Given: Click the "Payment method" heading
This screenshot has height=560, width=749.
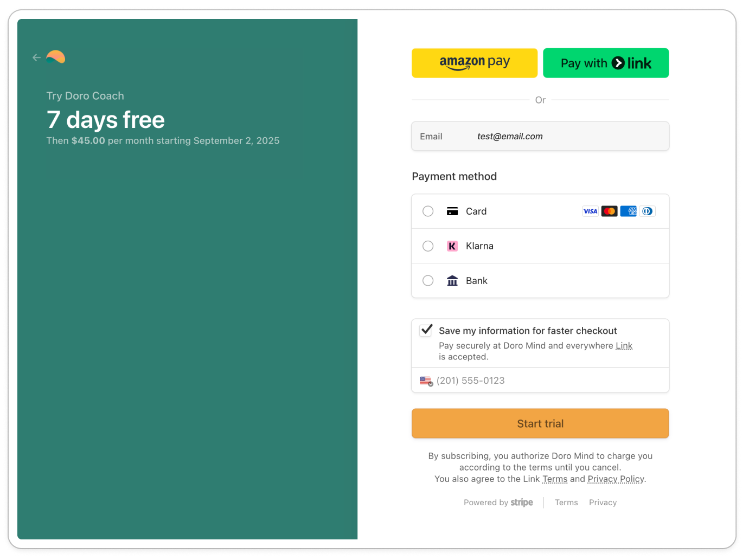Looking at the screenshot, I should (454, 176).
